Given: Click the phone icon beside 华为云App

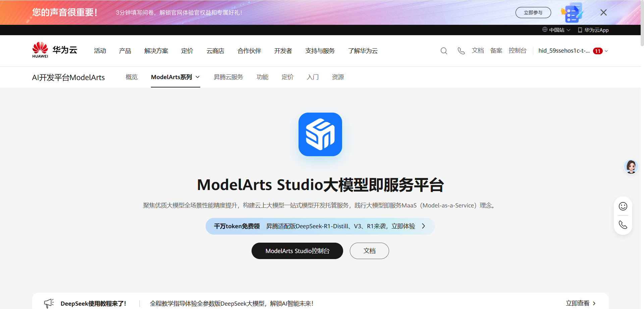Looking at the screenshot, I should coord(580,30).
